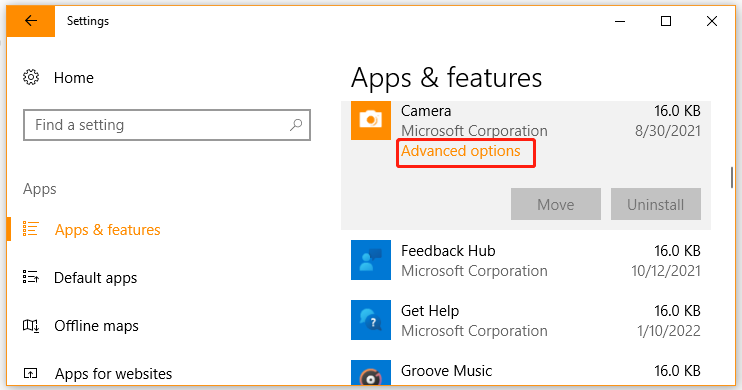Maximize the Settings window

[x=666, y=21]
